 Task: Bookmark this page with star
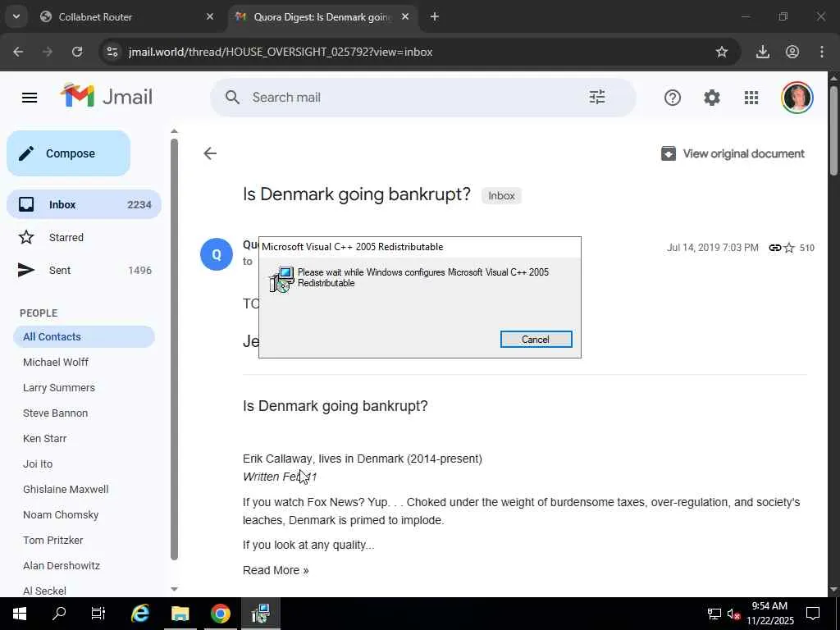(722, 52)
